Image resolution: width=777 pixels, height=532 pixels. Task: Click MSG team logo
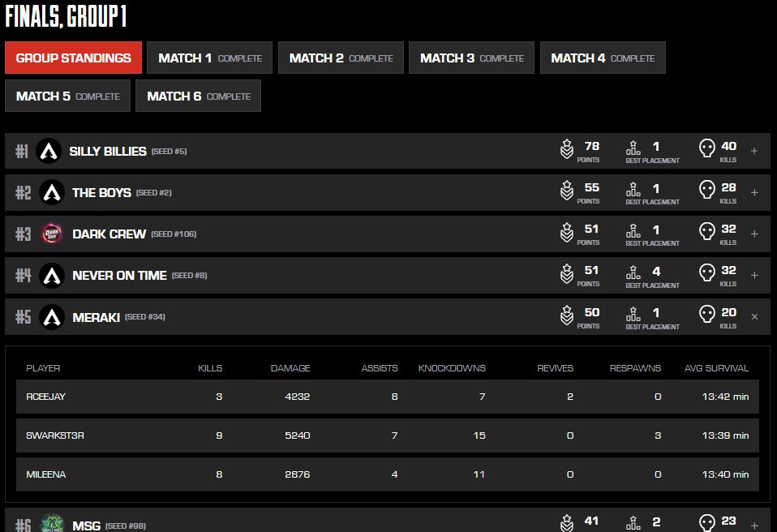point(52,523)
